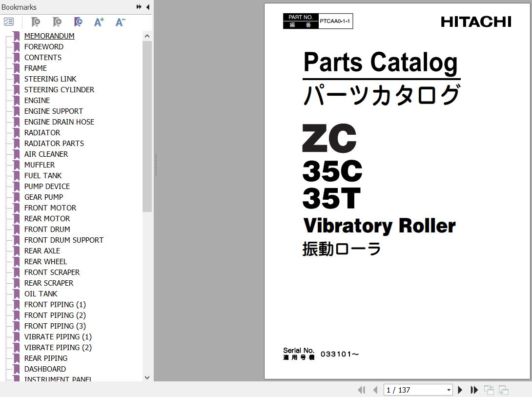Click the delete bookmark icon
The width and height of the screenshot is (532, 397).
(36, 22)
